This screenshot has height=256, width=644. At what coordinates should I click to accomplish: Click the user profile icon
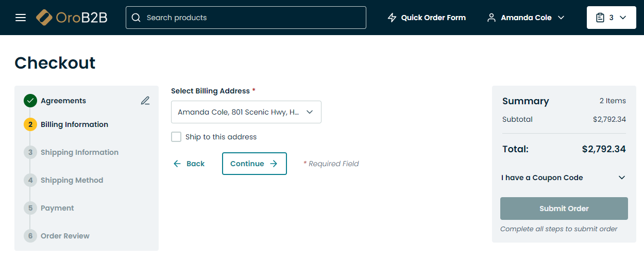pos(492,18)
